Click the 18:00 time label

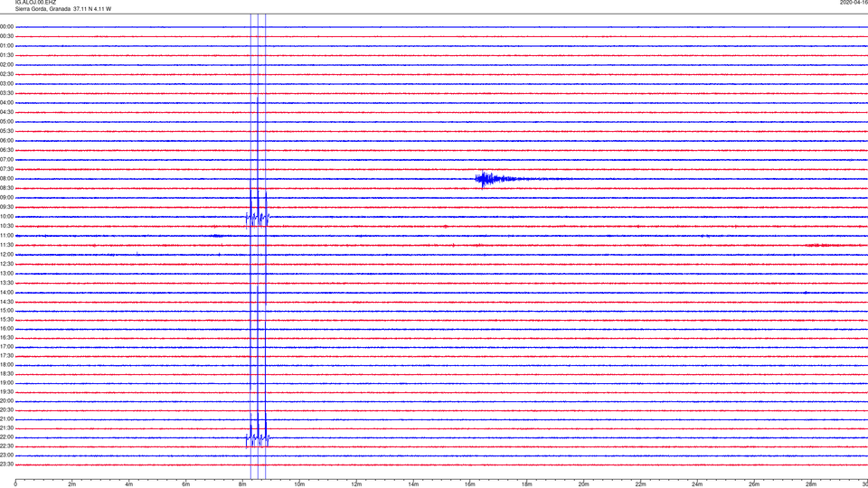(6, 364)
